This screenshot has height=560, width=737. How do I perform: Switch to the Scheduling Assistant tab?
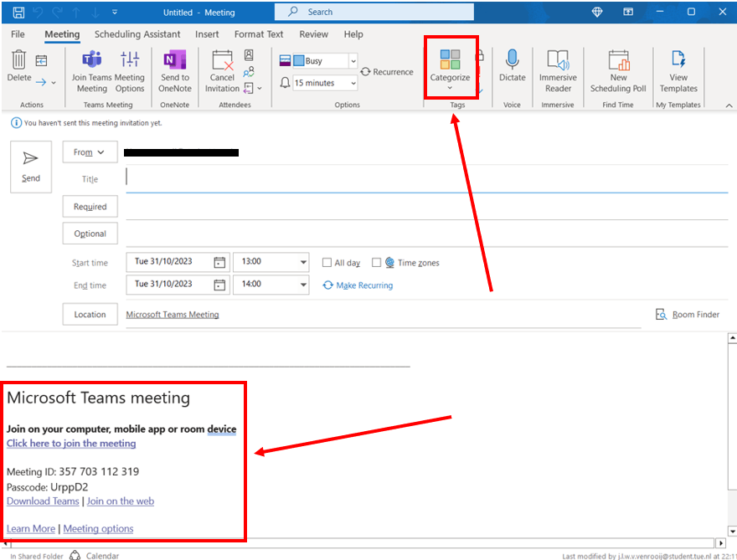pyautogui.click(x=137, y=34)
